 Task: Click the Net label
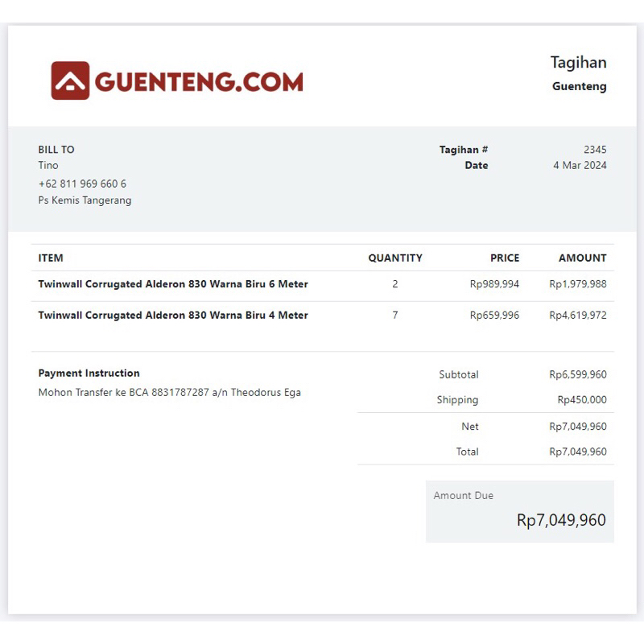pyautogui.click(x=470, y=427)
